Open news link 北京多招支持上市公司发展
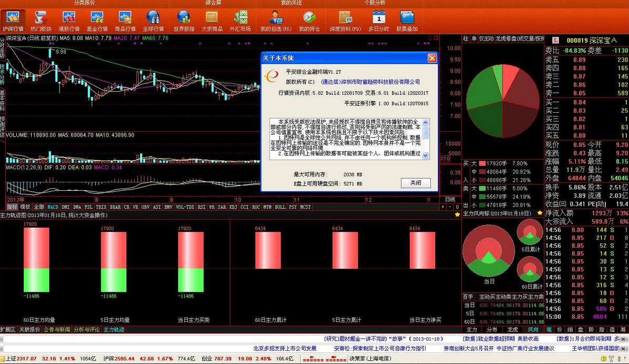The height and width of the screenshot is (364, 629). [285, 349]
